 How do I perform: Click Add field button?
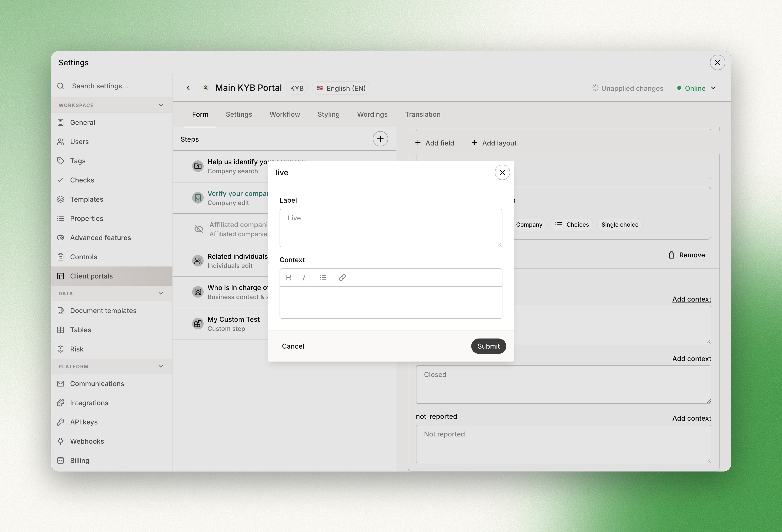435,143
